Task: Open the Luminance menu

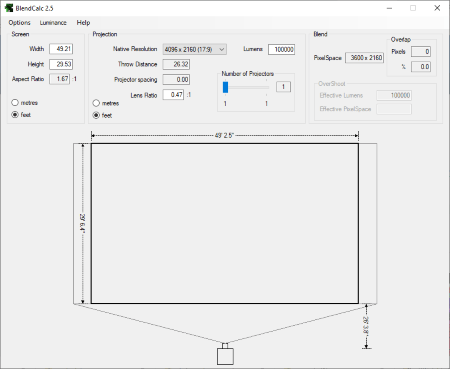Action: 53,23
